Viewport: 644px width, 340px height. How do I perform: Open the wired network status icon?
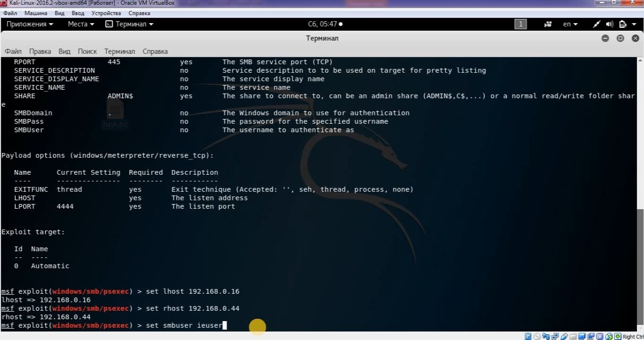[x=597, y=24]
